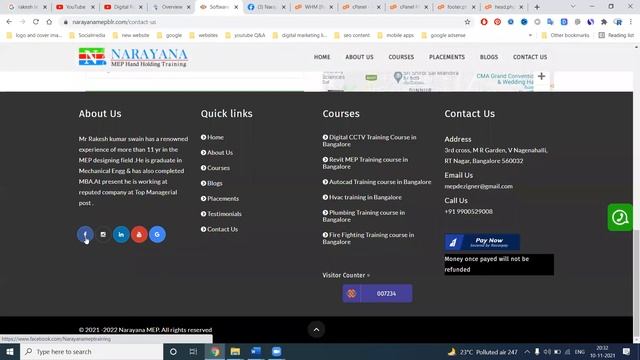Open the Google social icon in footer
Screen dimensions: 640x360
157,234
